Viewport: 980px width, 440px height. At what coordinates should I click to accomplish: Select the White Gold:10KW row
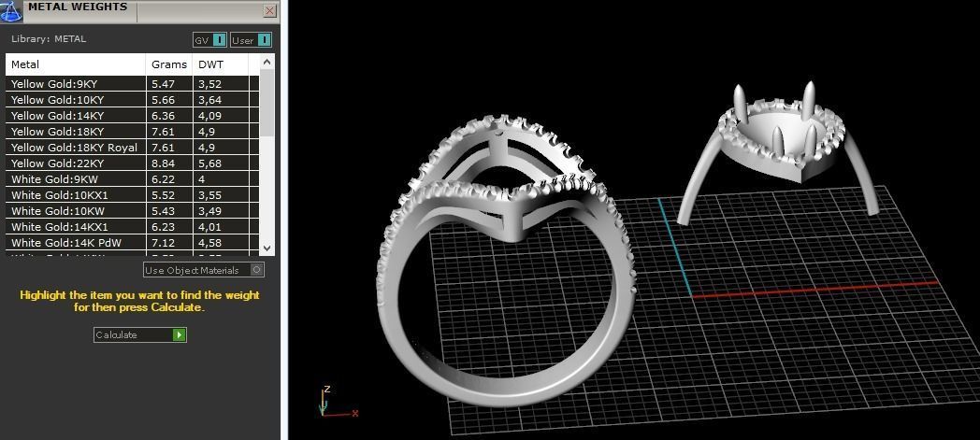132,211
